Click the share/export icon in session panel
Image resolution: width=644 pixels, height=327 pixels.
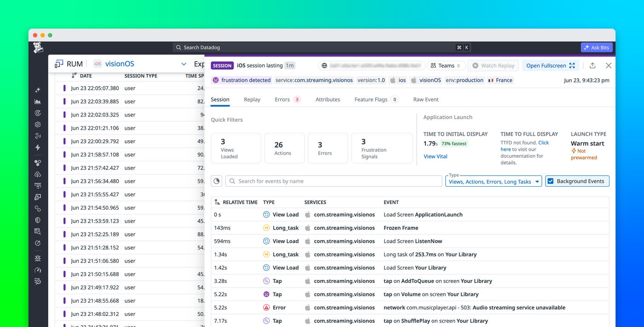(592, 65)
